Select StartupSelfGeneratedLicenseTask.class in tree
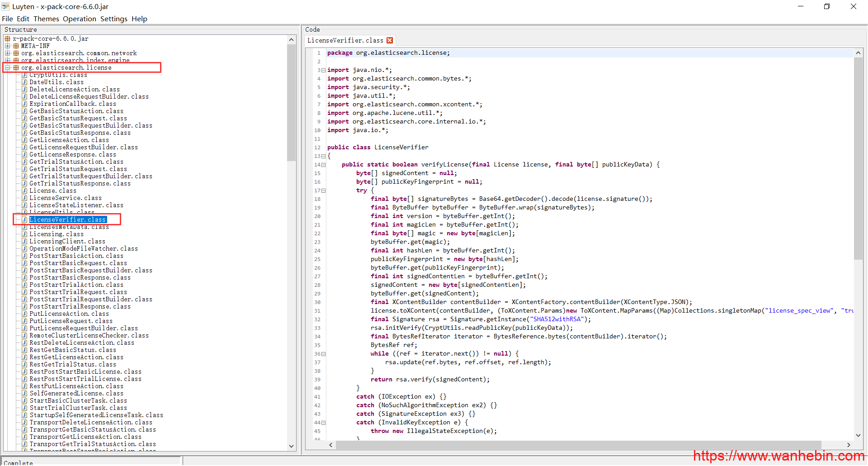Image resolution: width=868 pixels, height=466 pixels. point(96,415)
